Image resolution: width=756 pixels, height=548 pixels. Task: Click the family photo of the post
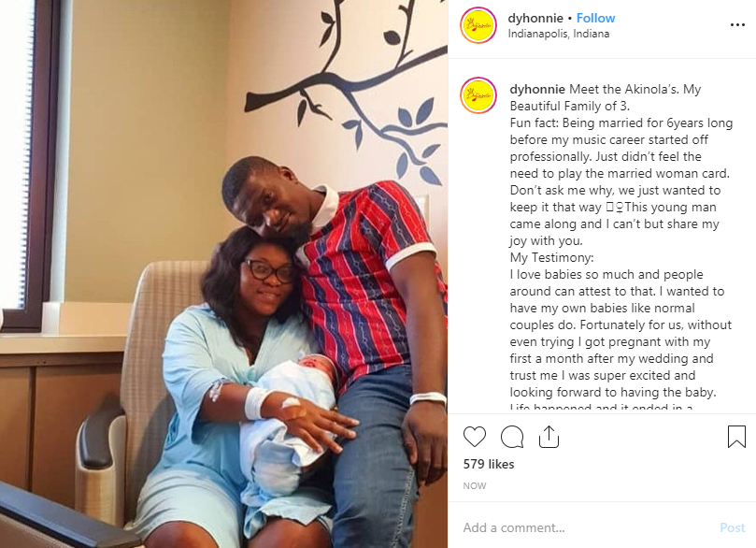223,274
